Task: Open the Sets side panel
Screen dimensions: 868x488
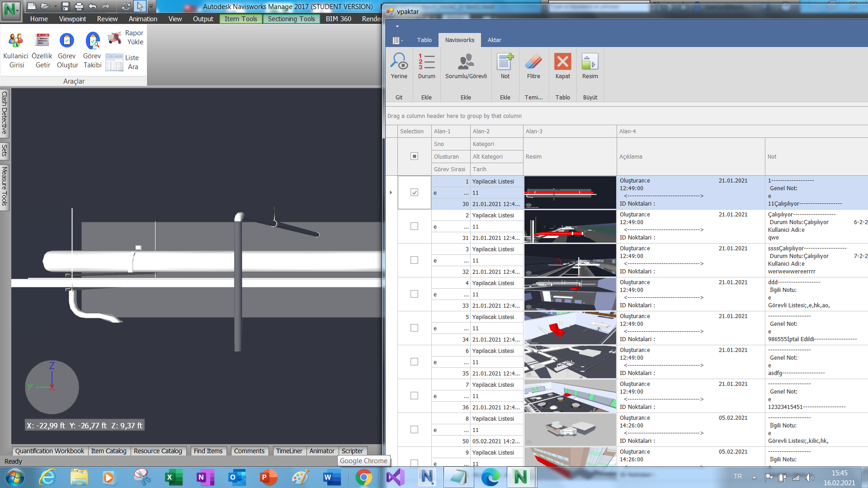Action: [5, 151]
